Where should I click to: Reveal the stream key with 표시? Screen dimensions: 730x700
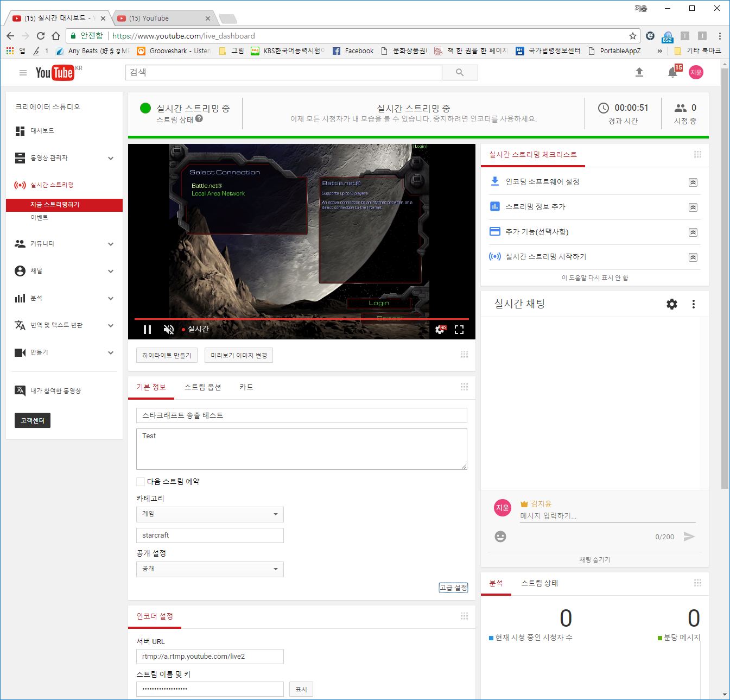(x=301, y=689)
